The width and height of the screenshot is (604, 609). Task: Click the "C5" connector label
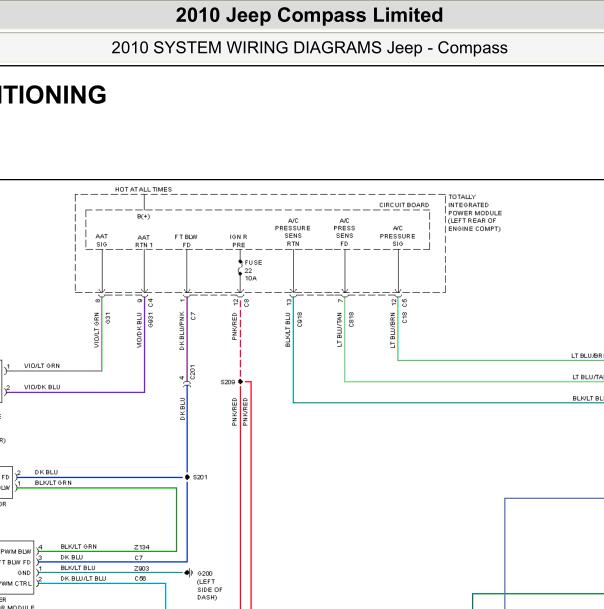pos(404,303)
